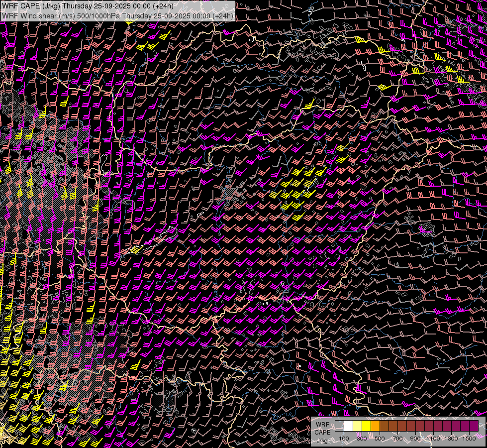487x448 pixels.
Task: Select the "500" legend value label
Action: pyautogui.click(x=380, y=439)
